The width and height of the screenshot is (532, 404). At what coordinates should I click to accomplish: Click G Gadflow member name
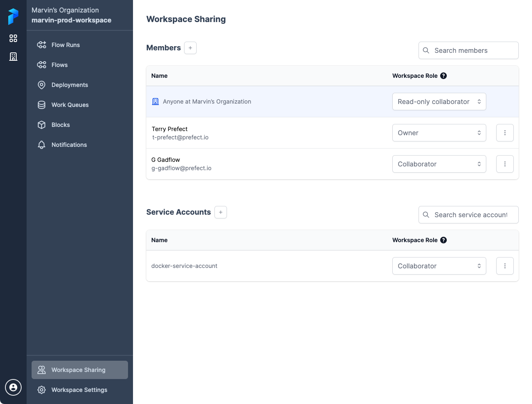point(166,160)
